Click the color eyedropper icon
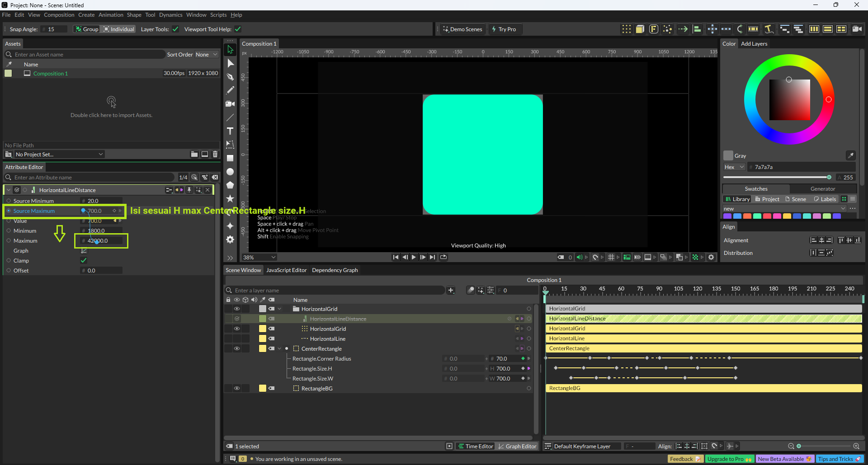 pyautogui.click(x=850, y=155)
